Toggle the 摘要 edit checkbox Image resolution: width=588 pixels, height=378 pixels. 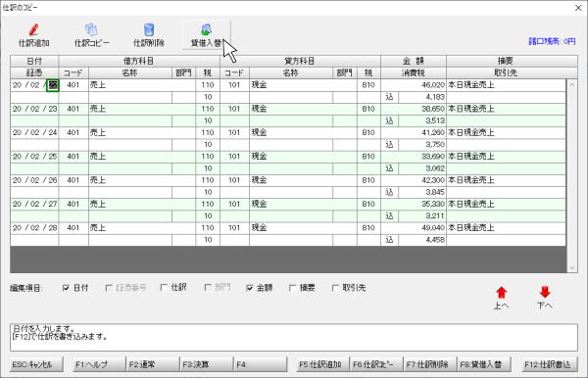click(292, 288)
